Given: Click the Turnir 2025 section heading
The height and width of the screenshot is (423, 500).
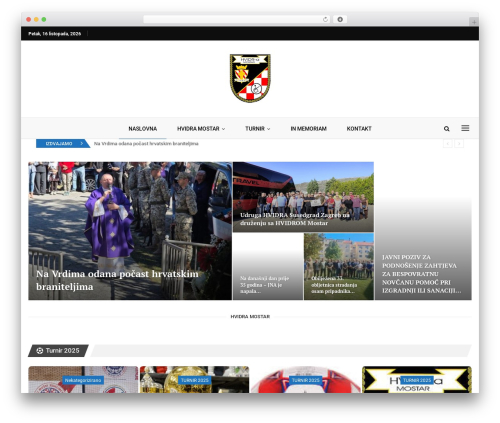Looking at the screenshot, I should 58,351.
